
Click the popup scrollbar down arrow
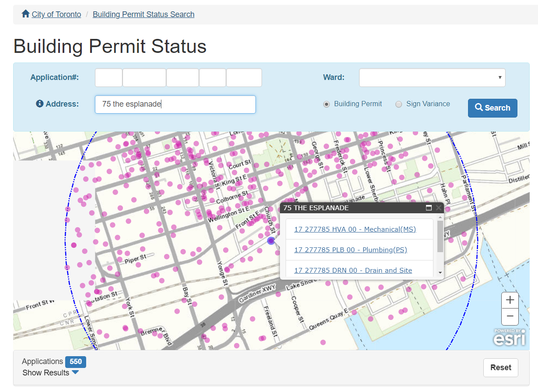pos(440,273)
